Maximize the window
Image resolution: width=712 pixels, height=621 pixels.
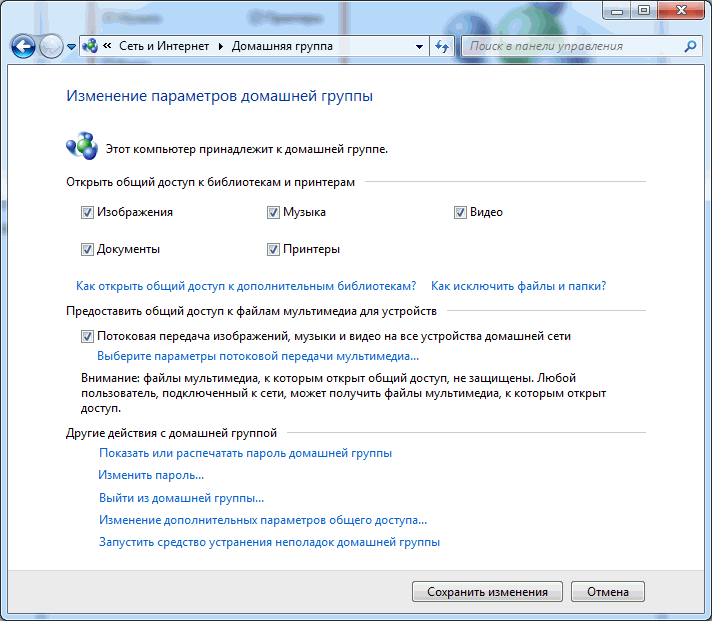[x=644, y=10]
